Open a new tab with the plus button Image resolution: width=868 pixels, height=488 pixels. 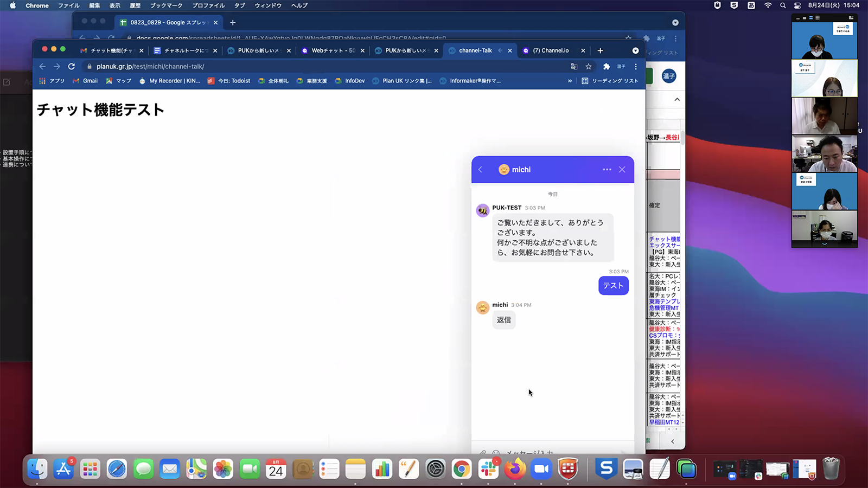click(600, 50)
